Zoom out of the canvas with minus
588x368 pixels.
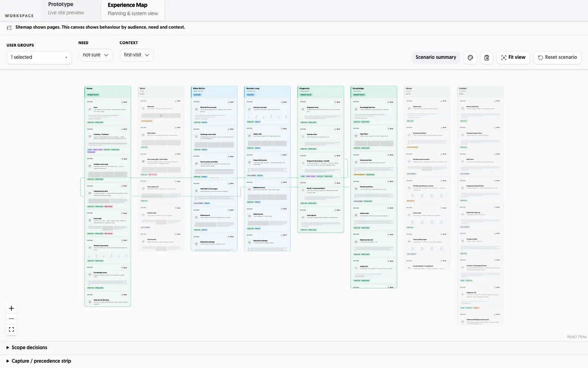(11, 319)
